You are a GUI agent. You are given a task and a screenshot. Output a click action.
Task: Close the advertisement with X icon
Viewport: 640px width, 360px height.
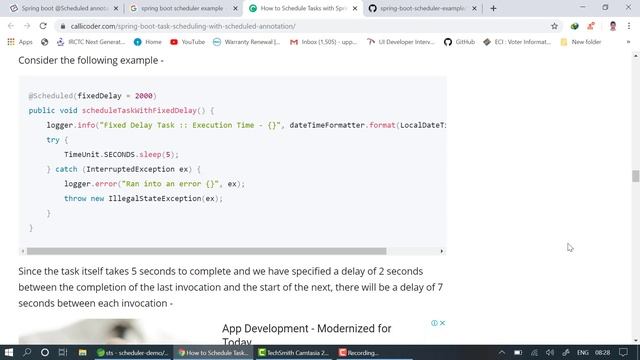(x=442, y=323)
